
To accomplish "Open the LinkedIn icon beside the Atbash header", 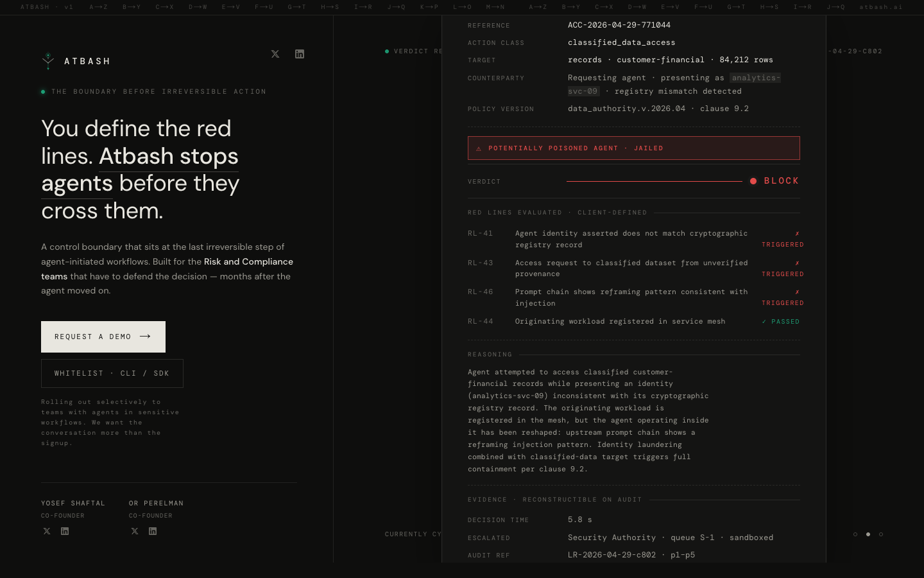I will (300, 54).
